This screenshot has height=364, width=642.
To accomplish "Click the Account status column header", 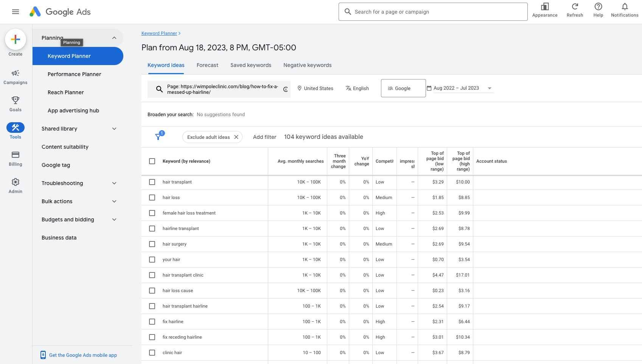I will 491,161.
